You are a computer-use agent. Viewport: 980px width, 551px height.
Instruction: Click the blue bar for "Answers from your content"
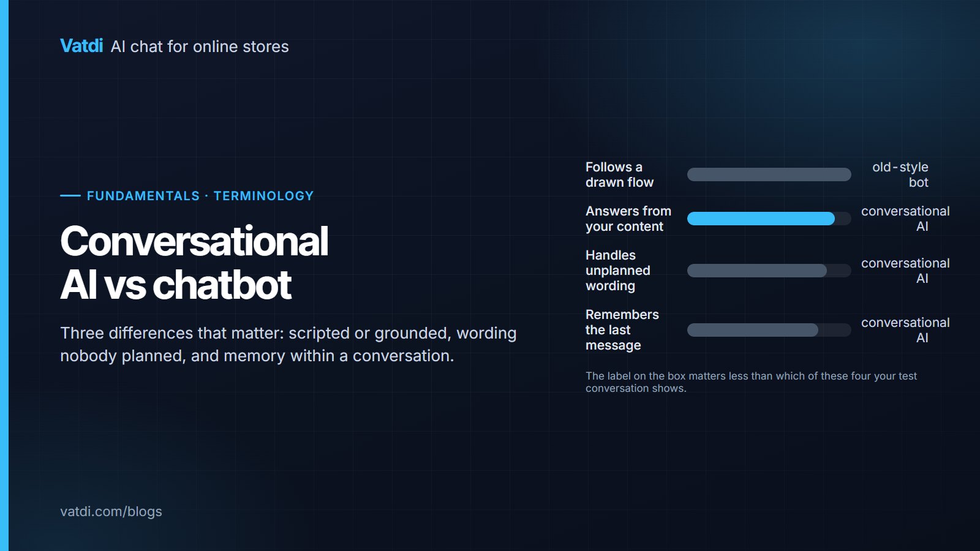click(761, 219)
